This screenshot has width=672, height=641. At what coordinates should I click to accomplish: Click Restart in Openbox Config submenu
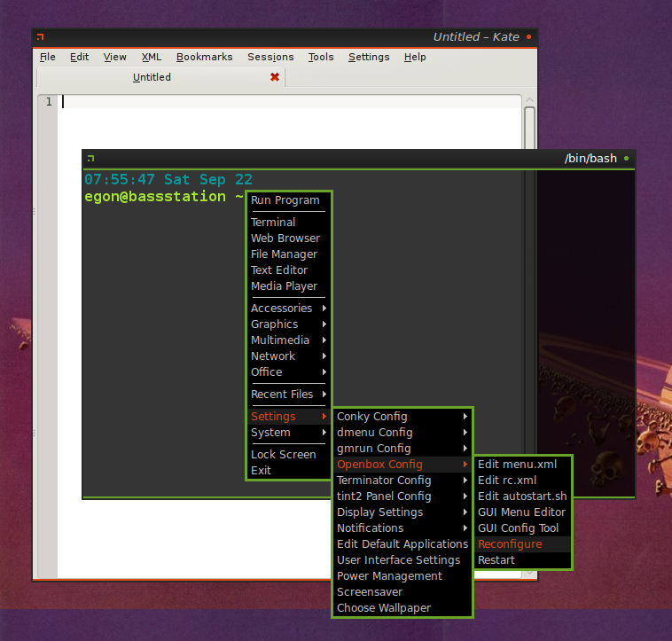(x=523, y=559)
